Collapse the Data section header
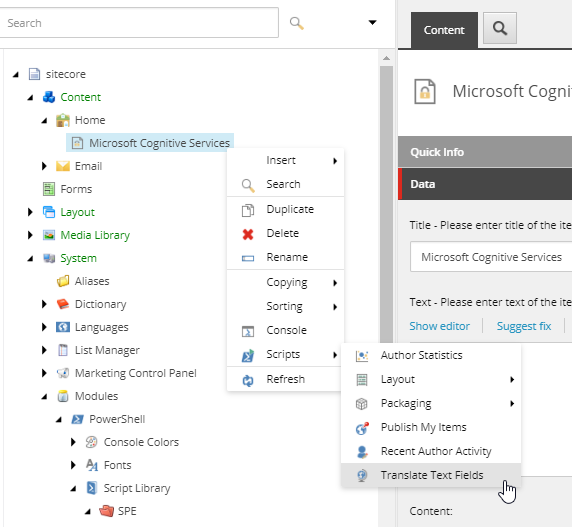 [485, 184]
